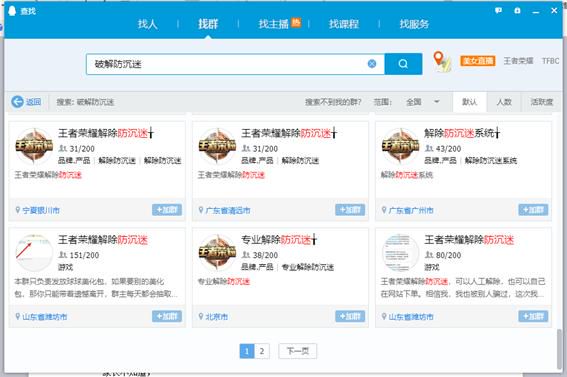Image resolution: width=567 pixels, height=377 pixels.
Task: Join the 宁夏银川市 group via +加群
Action: pos(167,210)
